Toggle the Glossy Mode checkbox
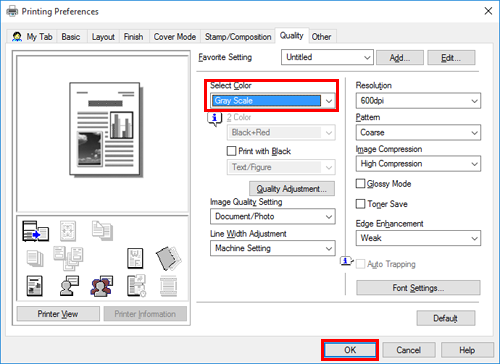 tap(360, 183)
